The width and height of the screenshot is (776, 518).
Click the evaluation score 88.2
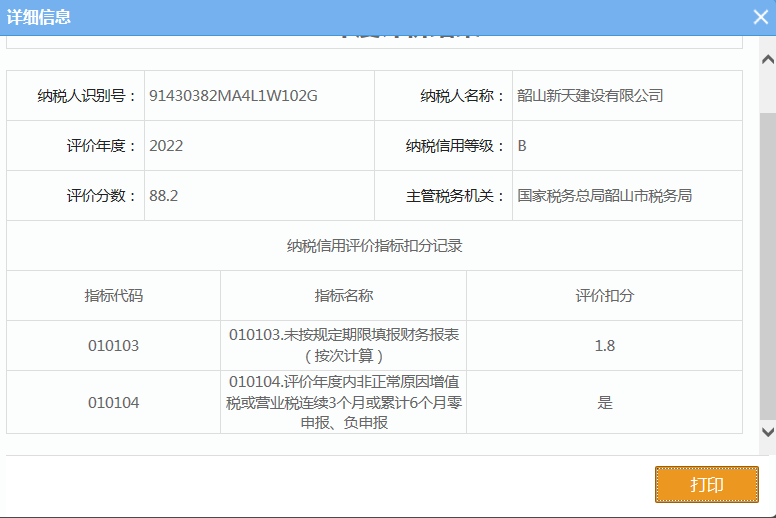click(164, 196)
